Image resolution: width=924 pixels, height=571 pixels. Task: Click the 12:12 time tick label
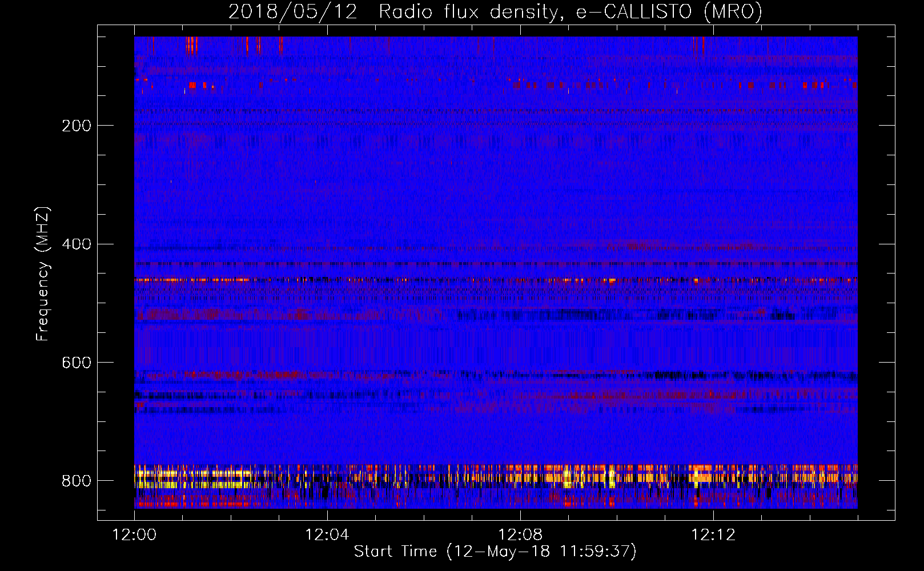[x=713, y=535]
